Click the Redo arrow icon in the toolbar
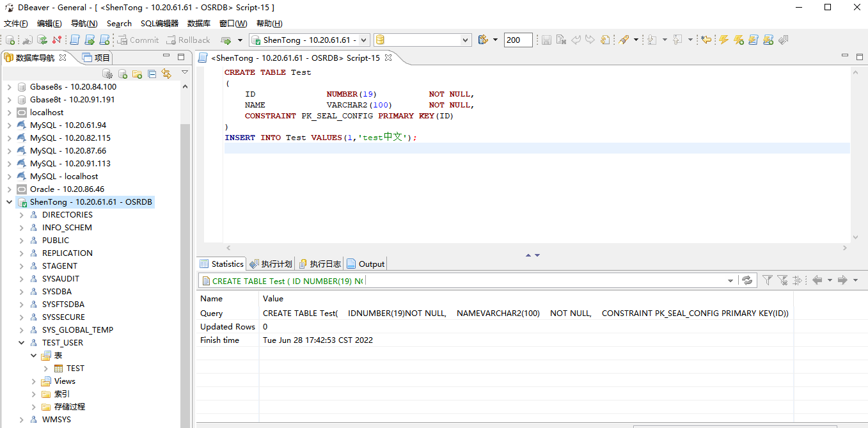This screenshot has width=868, height=428. coord(590,40)
